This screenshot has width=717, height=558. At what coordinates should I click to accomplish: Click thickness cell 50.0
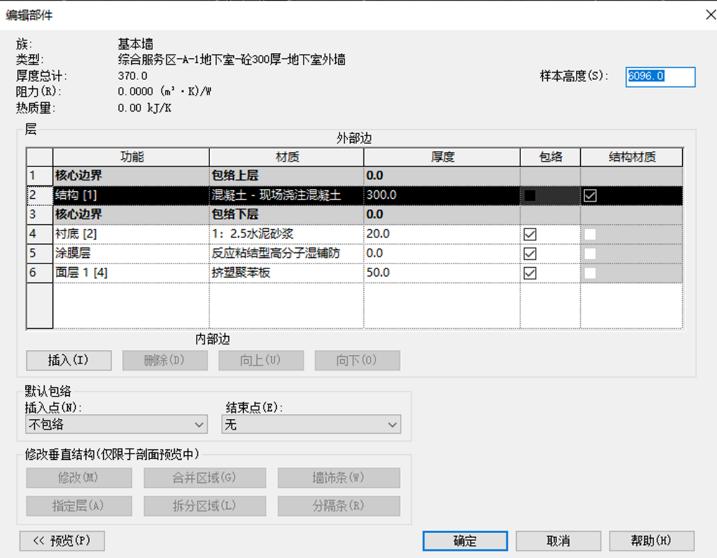pos(442,273)
